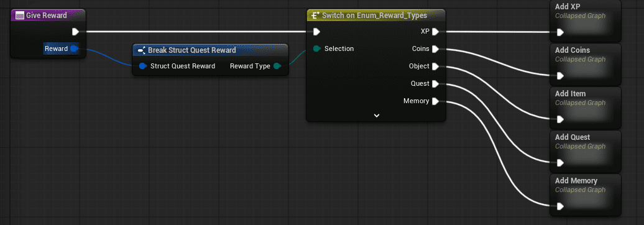This screenshot has width=644, height=225.
Task: Click the Selection pin label
Action: [x=339, y=49]
